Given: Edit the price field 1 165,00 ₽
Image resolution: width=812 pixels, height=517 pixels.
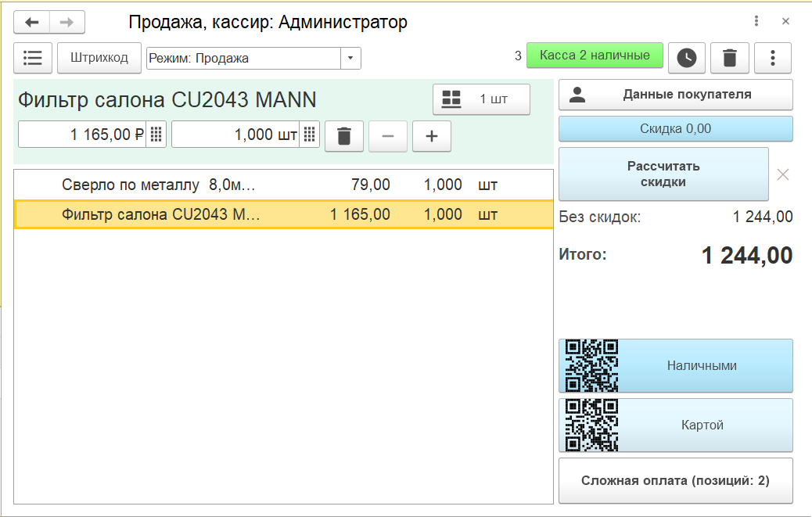Looking at the screenshot, I should (x=82, y=135).
